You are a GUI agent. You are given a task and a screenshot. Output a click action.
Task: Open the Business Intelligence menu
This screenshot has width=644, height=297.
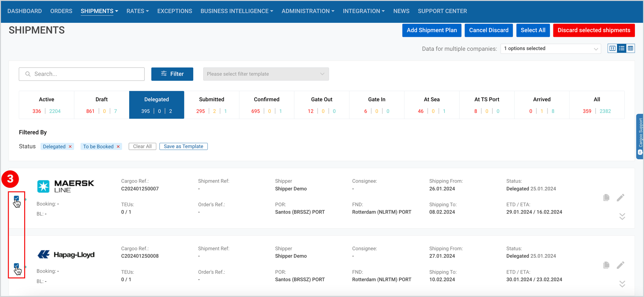[x=237, y=11]
